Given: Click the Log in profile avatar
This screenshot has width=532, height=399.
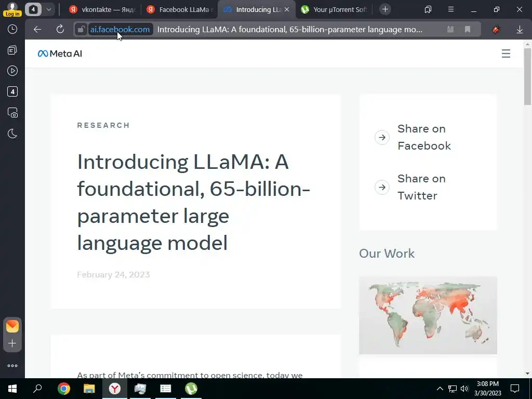Looking at the screenshot, I should coord(12,9).
